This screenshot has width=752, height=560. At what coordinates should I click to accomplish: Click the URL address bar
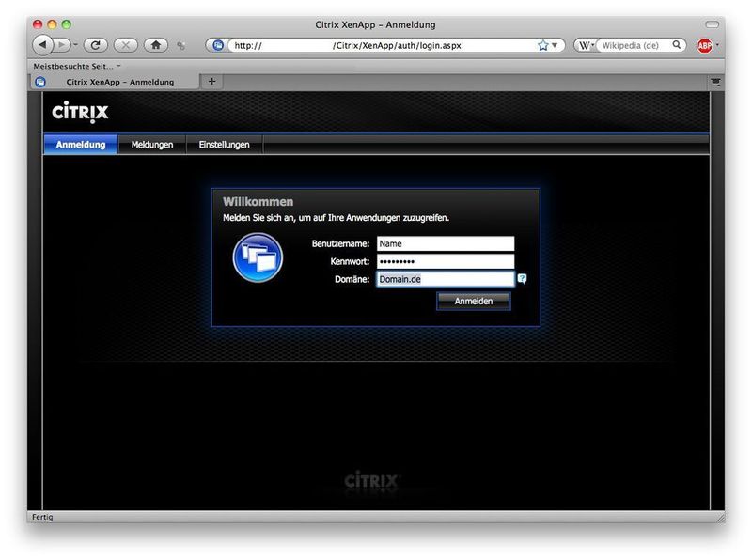pyautogui.click(x=384, y=45)
